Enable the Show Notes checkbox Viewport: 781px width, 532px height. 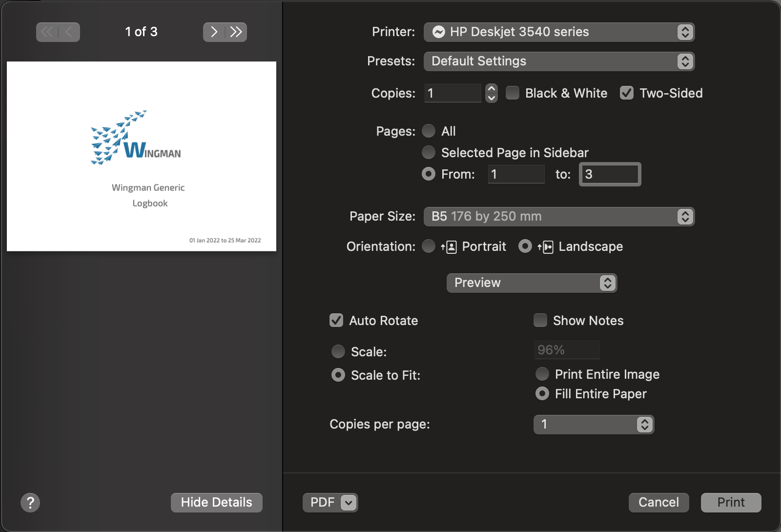pos(540,321)
